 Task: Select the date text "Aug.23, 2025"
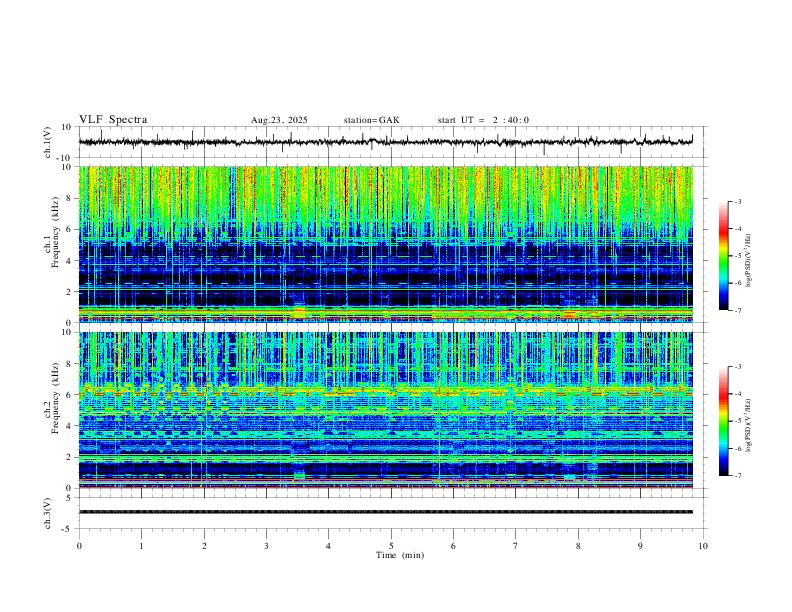point(279,120)
